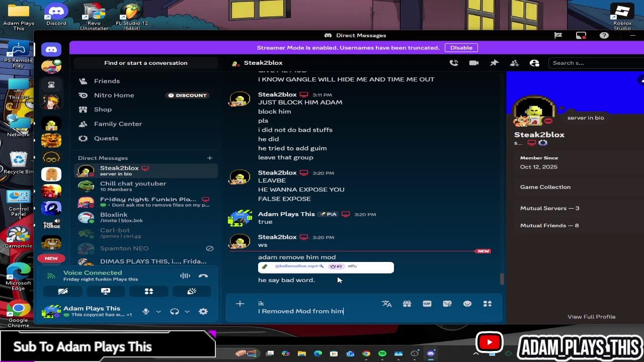Screen dimensions: 644x362
Task: Click the message text field
Action: (317, 307)
